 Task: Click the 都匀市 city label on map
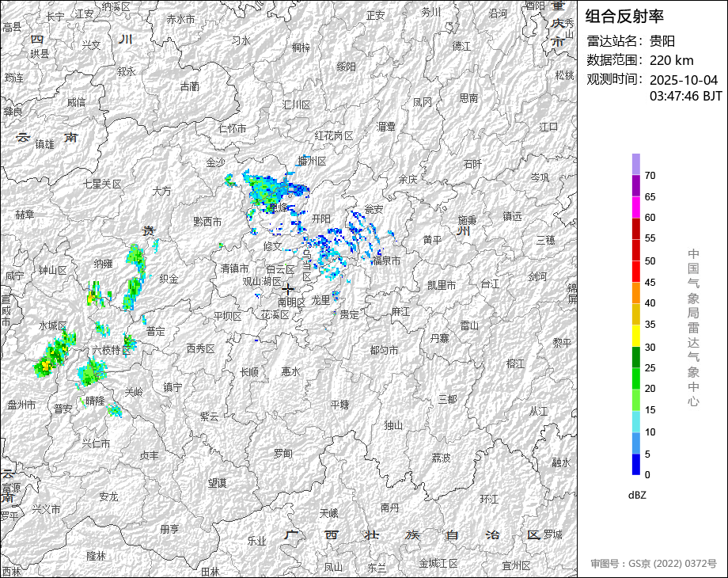coord(384,350)
